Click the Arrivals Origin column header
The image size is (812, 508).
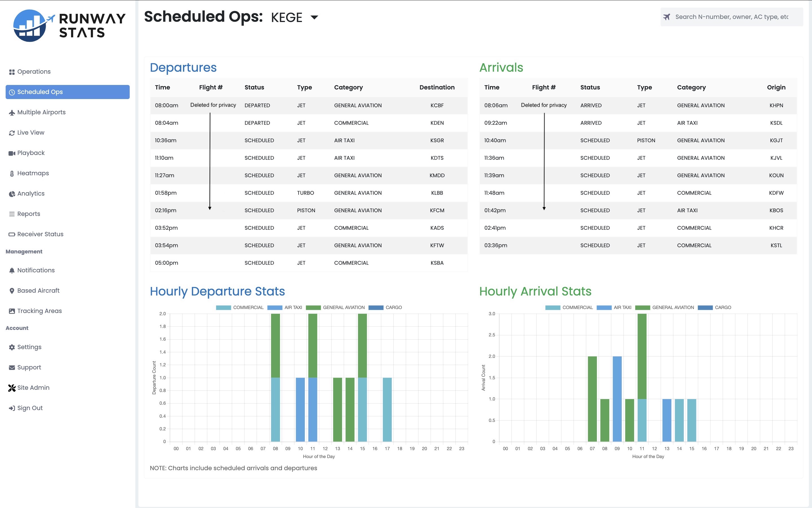(x=776, y=87)
